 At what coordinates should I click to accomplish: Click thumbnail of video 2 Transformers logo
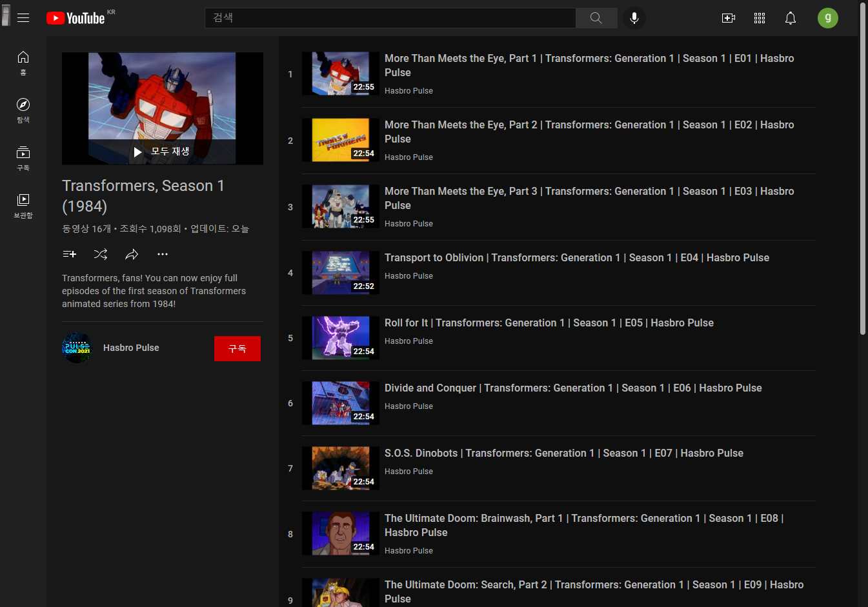[x=341, y=140]
